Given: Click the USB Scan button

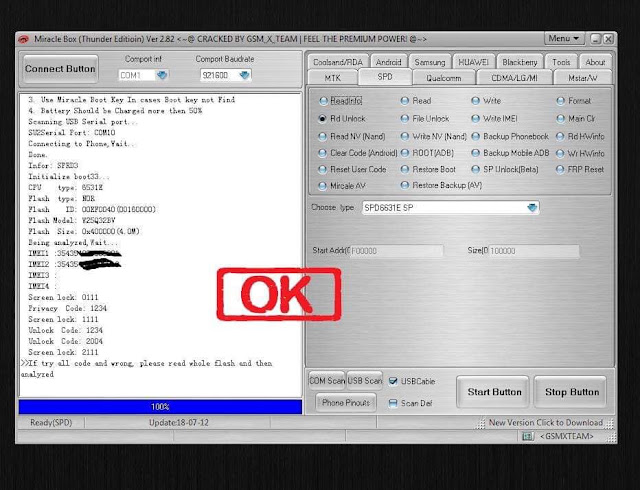Looking at the screenshot, I should coord(364,381).
